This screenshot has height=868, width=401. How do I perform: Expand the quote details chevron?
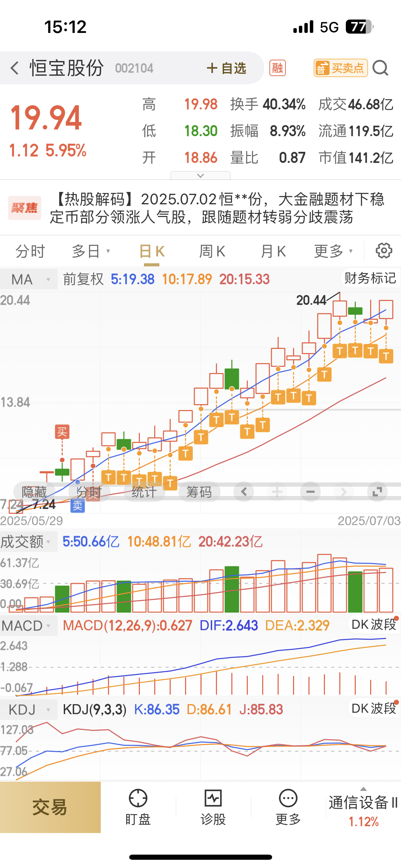pos(200,176)
